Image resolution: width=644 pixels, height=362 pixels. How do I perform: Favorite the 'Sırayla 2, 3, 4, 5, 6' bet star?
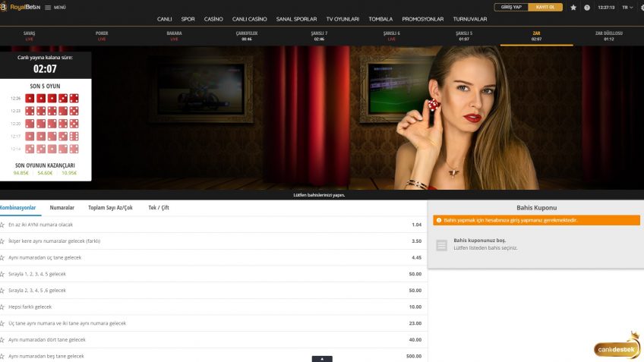tap(2, 291)
